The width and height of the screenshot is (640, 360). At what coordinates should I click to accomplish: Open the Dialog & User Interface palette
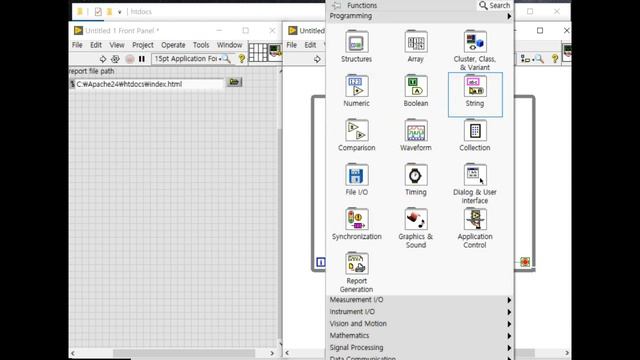click(x=475, y=183)
